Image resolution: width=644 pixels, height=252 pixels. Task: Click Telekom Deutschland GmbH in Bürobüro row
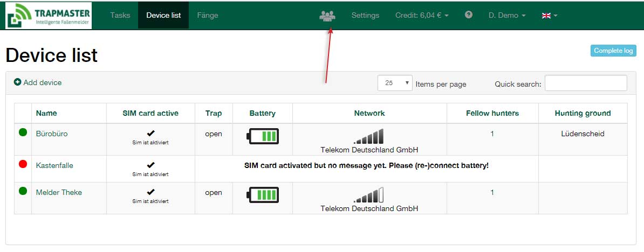pos(369,150)
